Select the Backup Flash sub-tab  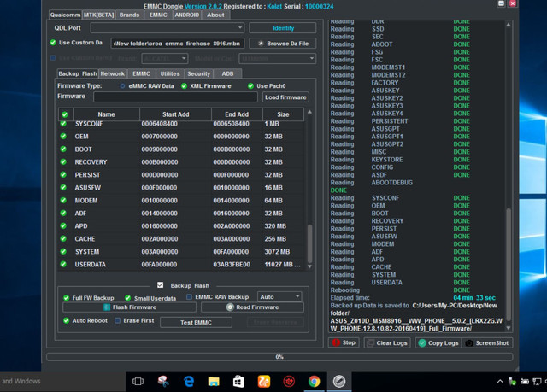[78, 73]
